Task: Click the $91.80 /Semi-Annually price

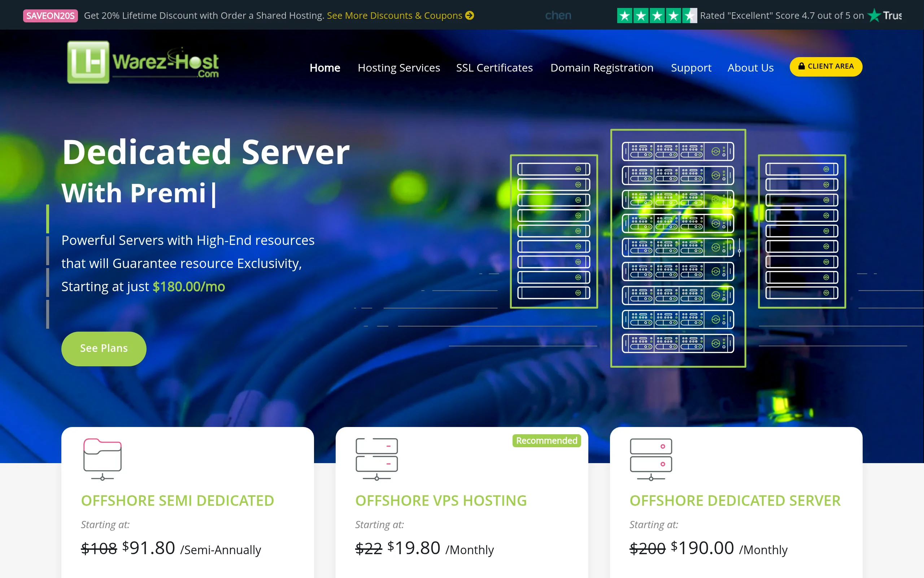Action: [191, 548]
